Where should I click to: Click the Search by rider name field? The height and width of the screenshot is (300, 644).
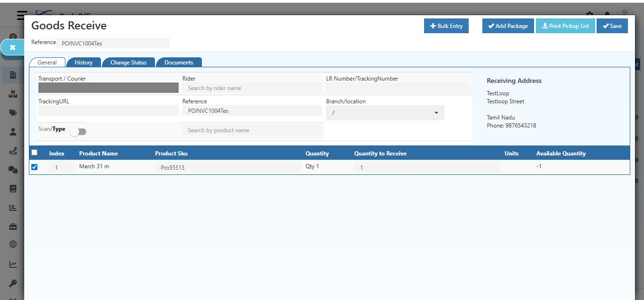[x=252, y=88]
